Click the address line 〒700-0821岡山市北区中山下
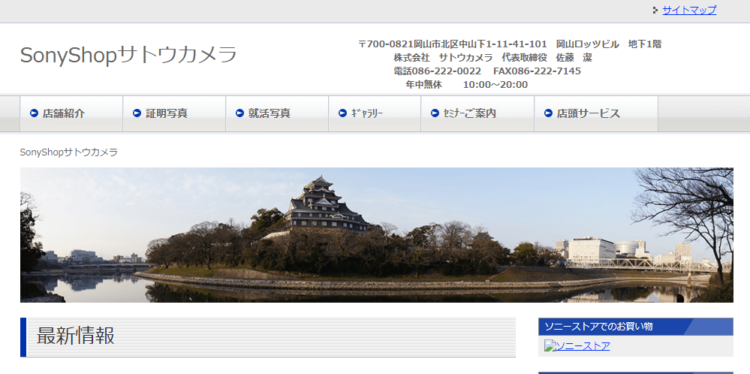Screen dimensions: 750x374 (x=510, y=44)
